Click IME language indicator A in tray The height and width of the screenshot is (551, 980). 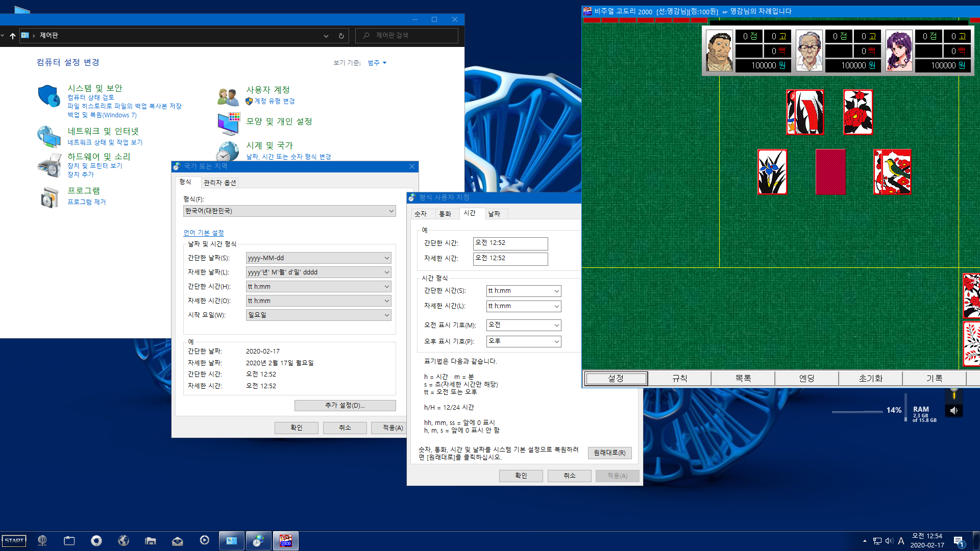tap(901, 541)
